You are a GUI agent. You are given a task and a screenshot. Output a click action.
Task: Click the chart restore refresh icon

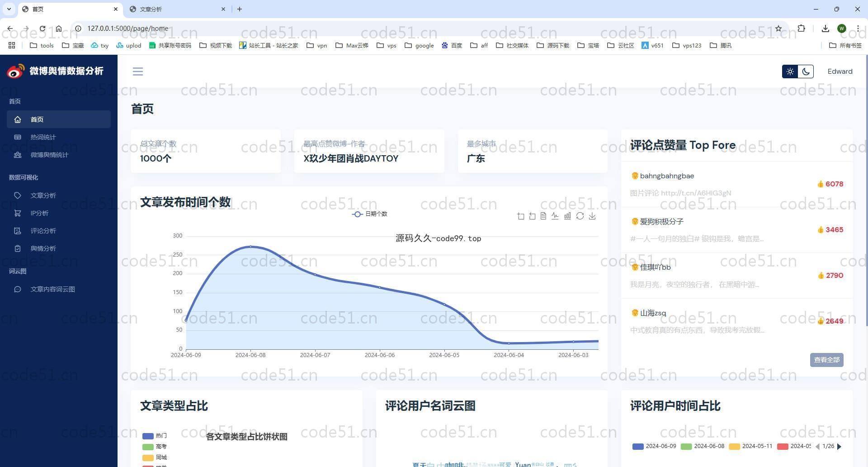point(580,216)
